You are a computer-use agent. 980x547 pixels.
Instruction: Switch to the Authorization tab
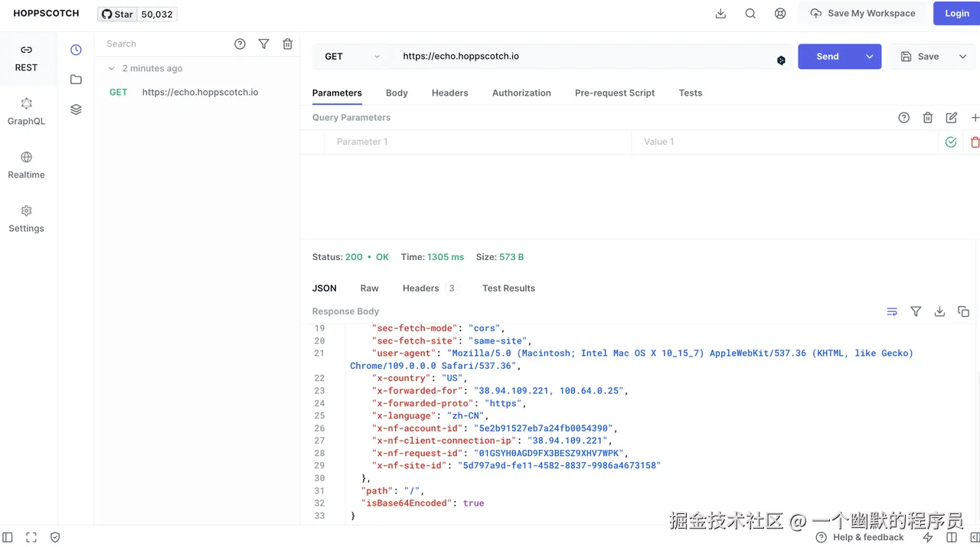pos(521,93)
